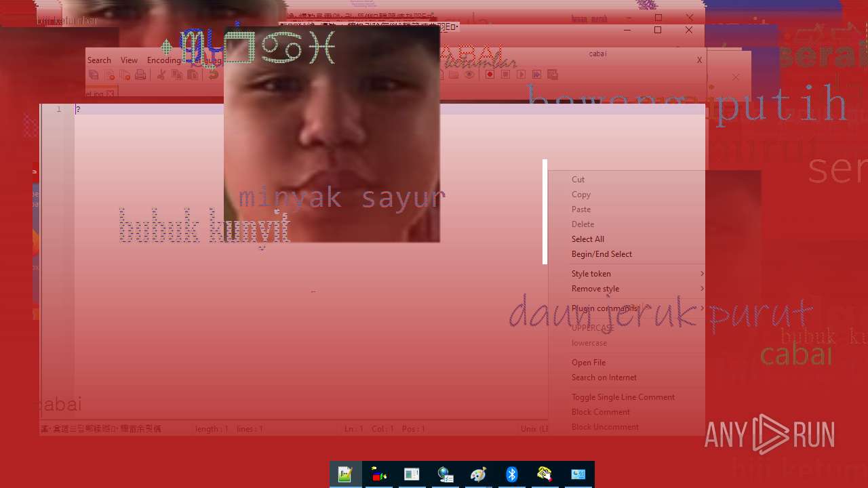868x488 pixels.
Task: Click the Save Recorded Macro icon
Action: [553, 75]
